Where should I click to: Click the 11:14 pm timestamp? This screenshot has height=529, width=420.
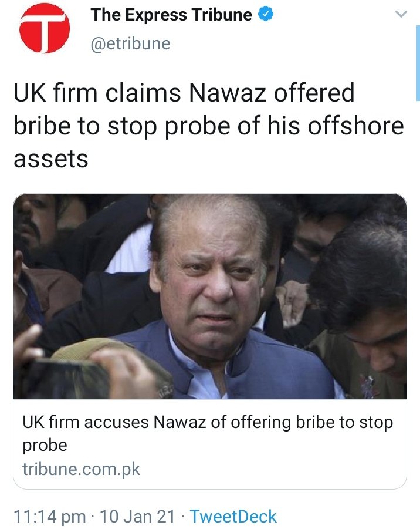(49, 517)
